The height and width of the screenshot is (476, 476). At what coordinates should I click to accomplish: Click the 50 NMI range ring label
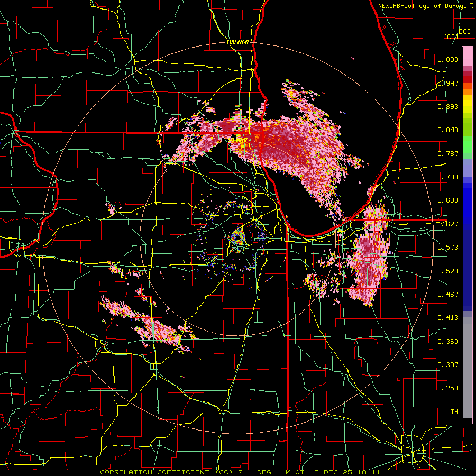point(237,140)
